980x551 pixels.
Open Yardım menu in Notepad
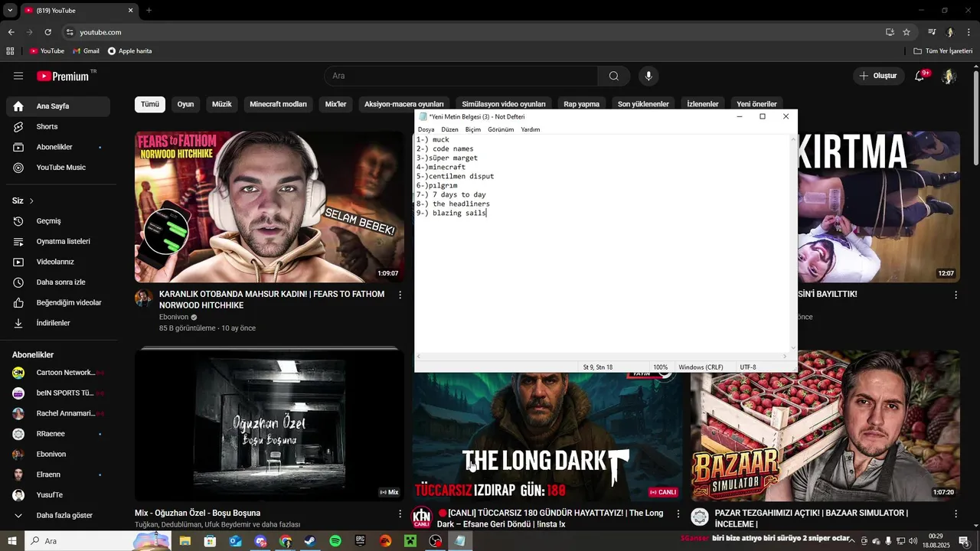pyautogui.click(x=531, y=129)
